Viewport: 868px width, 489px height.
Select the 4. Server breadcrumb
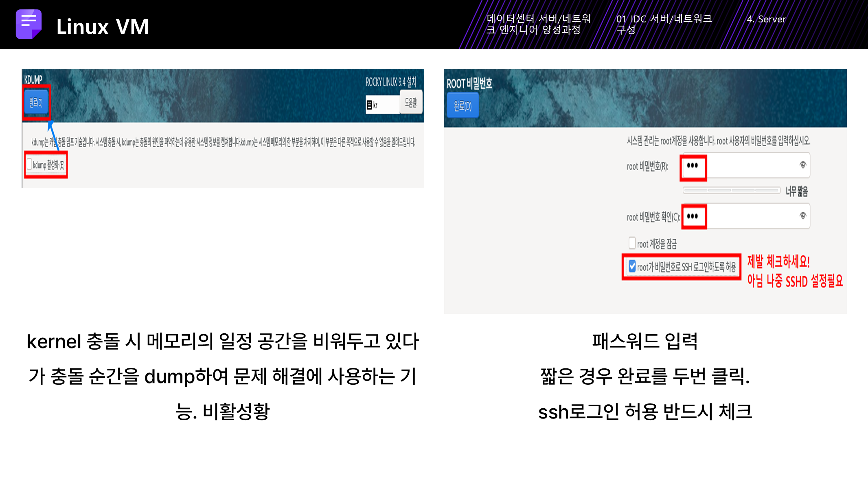pos(766,19)
